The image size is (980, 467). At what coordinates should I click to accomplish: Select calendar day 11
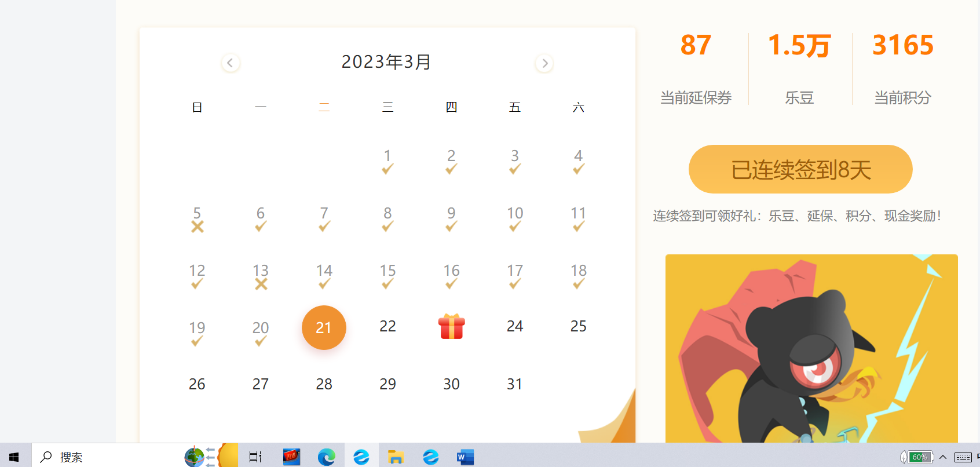(578, 220)
